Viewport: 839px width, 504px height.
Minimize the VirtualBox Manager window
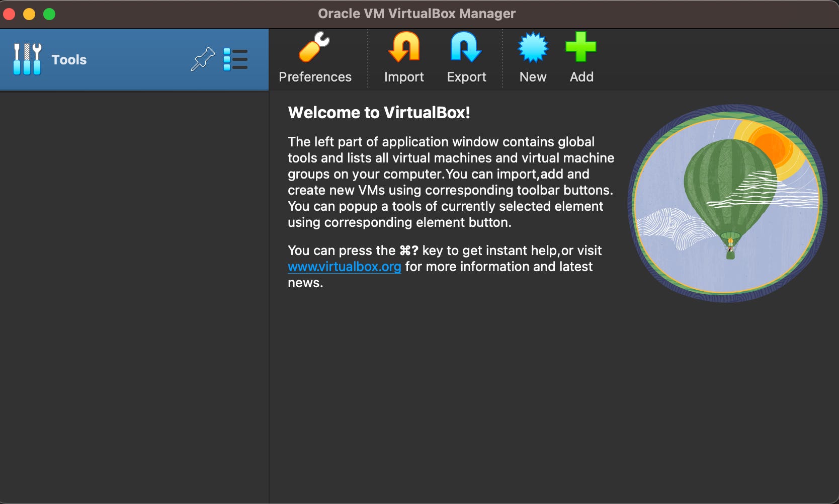(x=29, y=14)
